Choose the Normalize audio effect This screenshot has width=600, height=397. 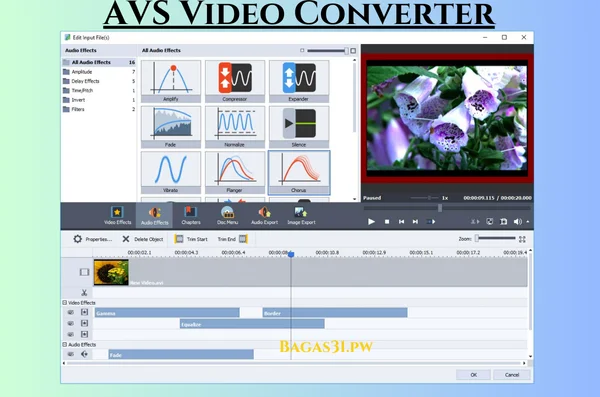235,127
